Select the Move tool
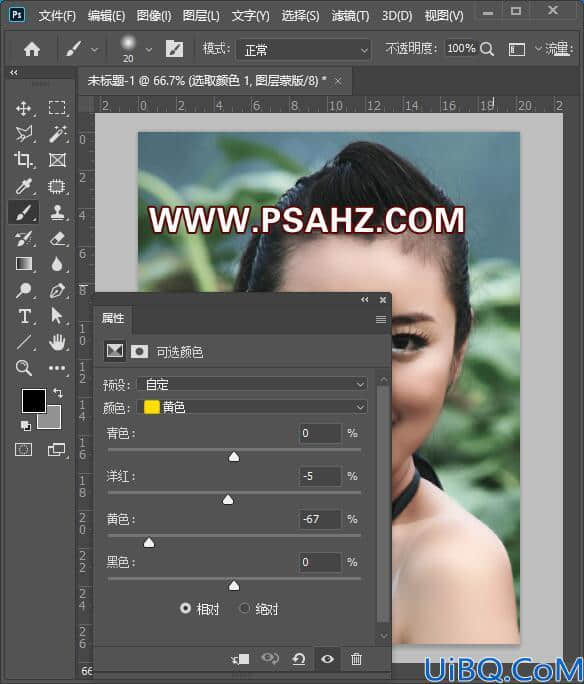 tap(24, 108)
